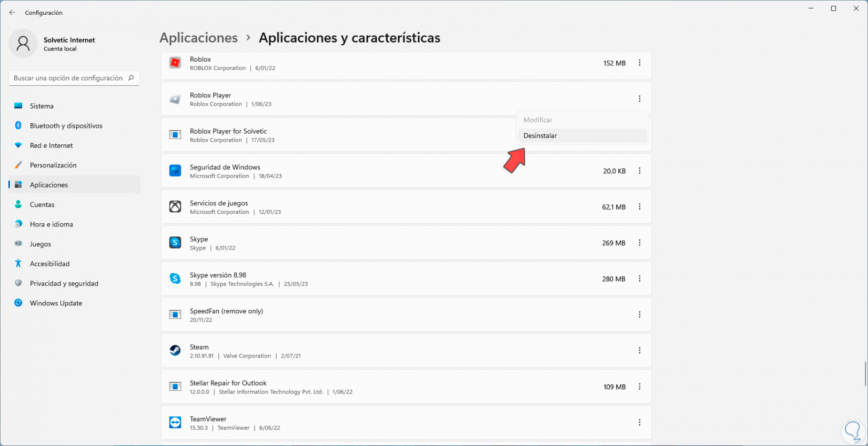Click the vertical scrollbar thumb

pos(865,374)
